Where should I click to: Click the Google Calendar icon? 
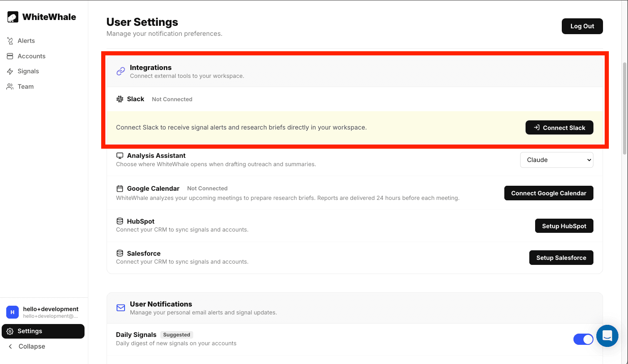[120, 189]
